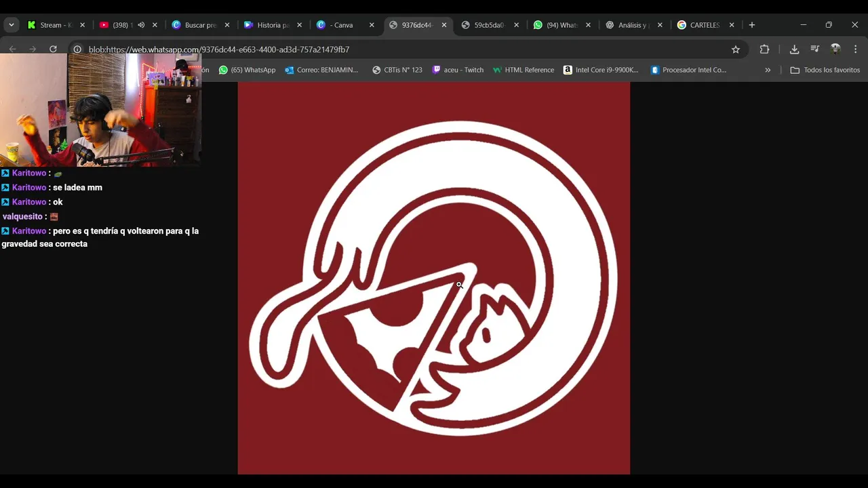
Task: Click the chat message about gravedad correcta
Action: [100, 237]
